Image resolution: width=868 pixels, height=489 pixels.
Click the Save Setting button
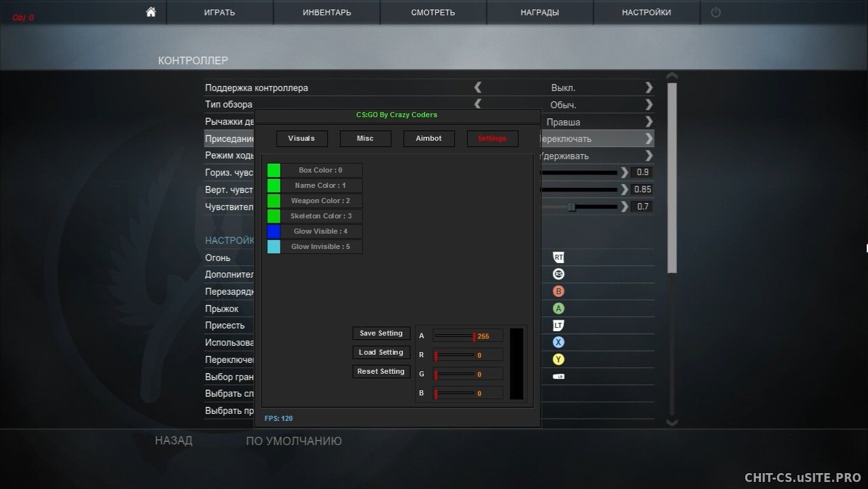[x=381, y=333]
